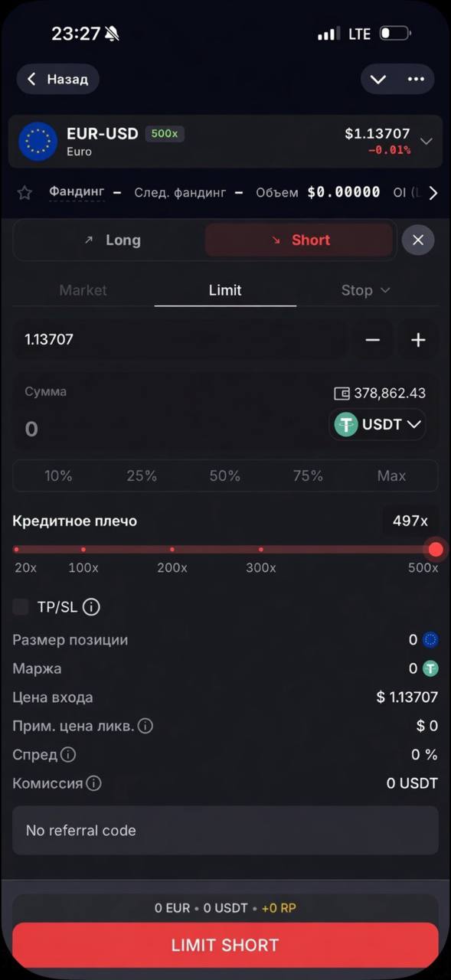Go back with the Назад button

coord(58,79)
